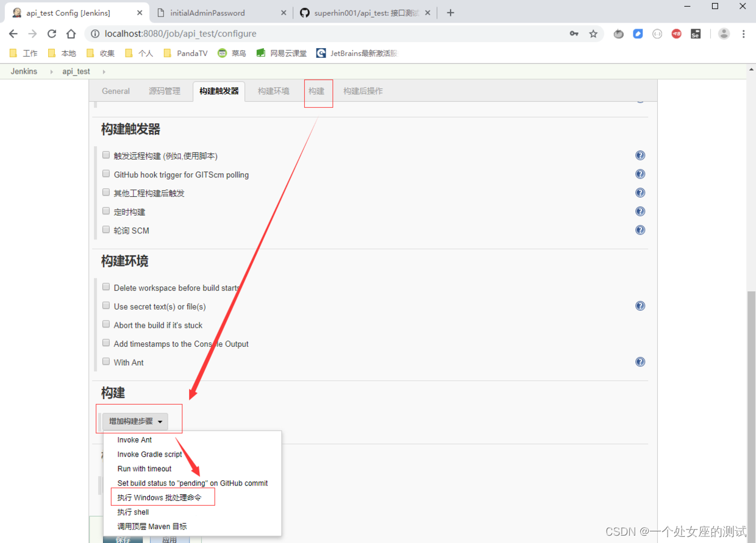The image size is (756, 543).
Task: Open help for 定时构建 option
Action: click(640, 211)
